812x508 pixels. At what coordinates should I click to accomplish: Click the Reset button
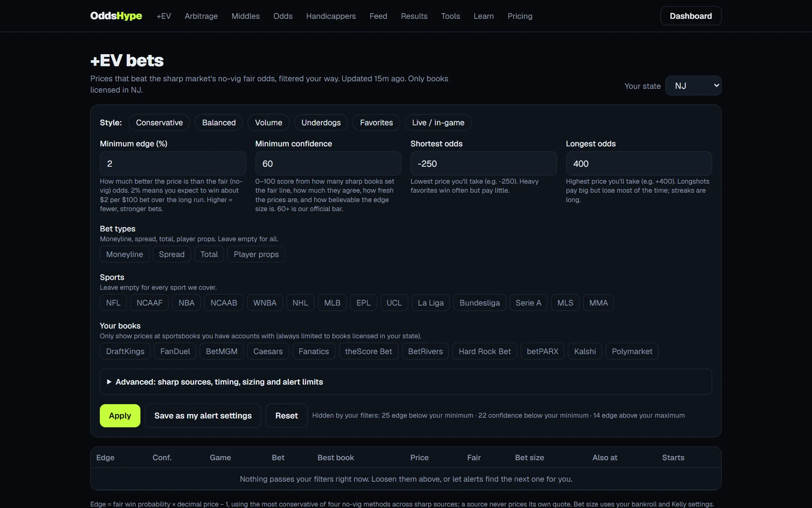tap(286, 415)
